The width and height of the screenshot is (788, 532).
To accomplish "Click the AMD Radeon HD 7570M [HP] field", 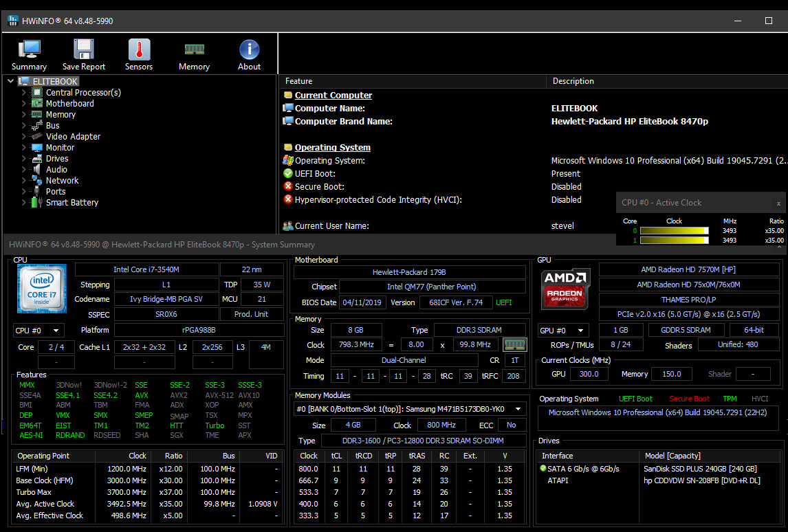I will point(688,269).
